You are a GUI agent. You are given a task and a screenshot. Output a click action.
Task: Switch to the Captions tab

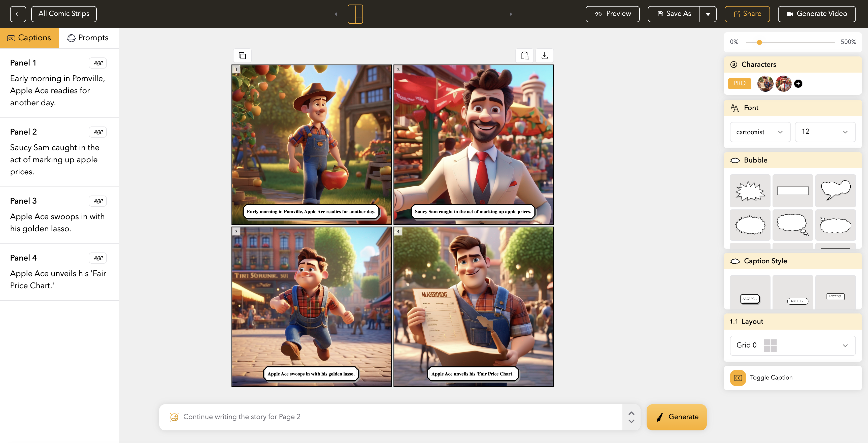point(29,38)
